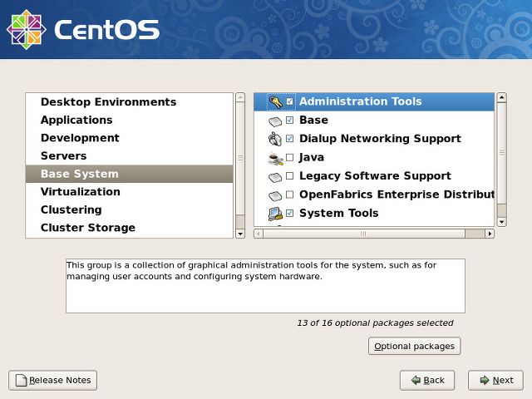Uncheck the Base checkbox
532x399 pixels.
[289, 120]
